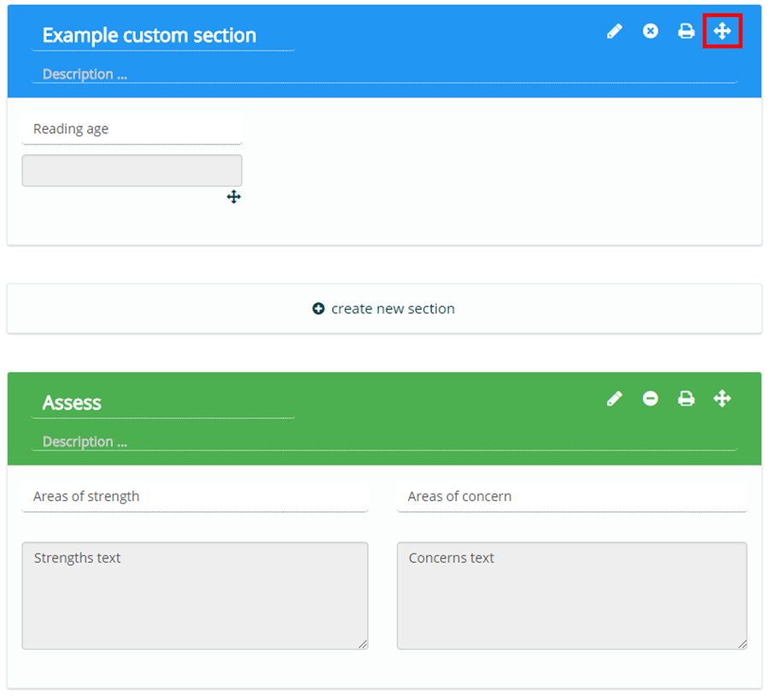Click the move handle in Assess section header
This screenshot has width=770, height=700.
coord(722,399)
